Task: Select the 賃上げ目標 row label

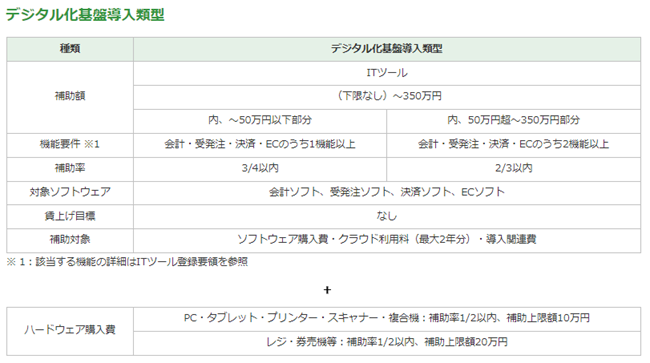Action: click(x=70, y=216)
